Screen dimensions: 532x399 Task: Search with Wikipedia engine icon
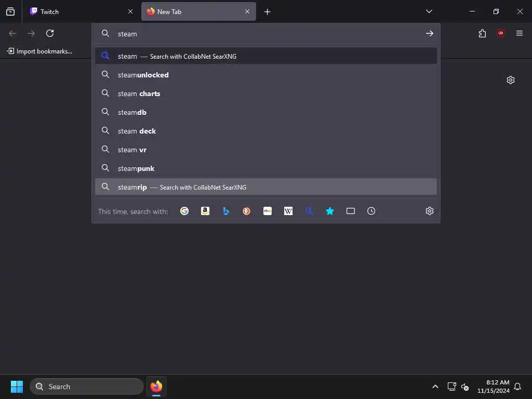[x=288, y=211]
